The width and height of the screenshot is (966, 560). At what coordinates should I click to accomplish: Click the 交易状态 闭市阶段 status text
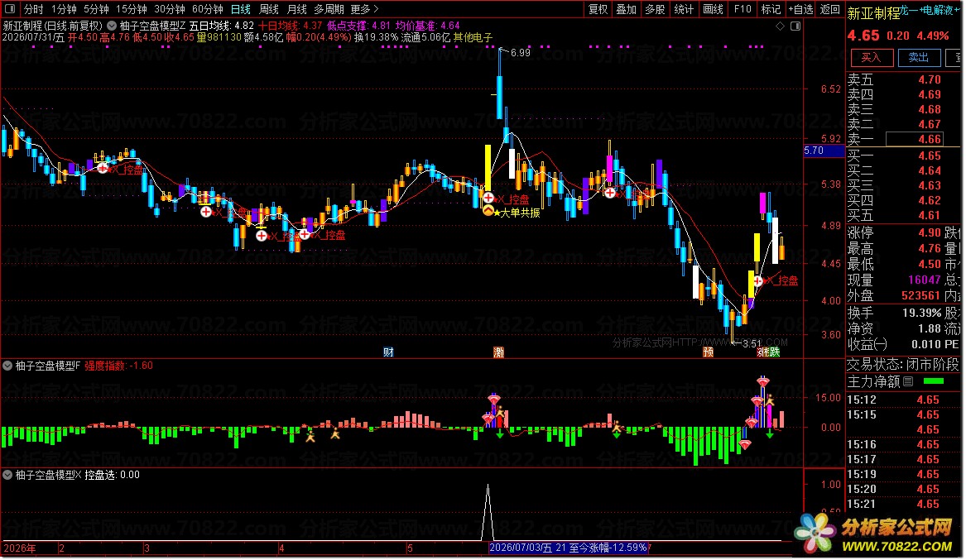[x=903, y=364]
